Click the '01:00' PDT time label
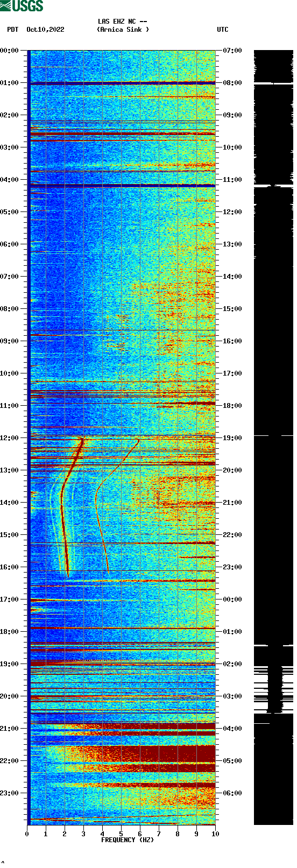Screen dimensions: 297x868 [9, 83]
